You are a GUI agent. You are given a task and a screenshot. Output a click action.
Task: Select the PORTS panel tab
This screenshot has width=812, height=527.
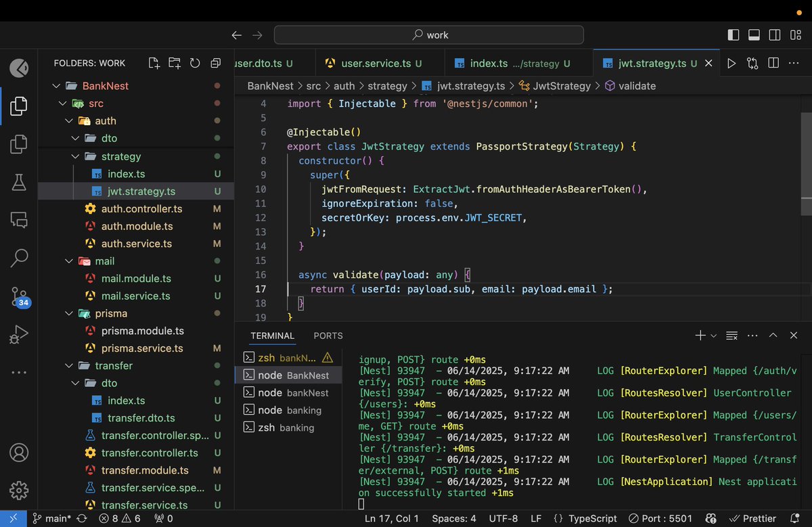pyautogui.click(x=328, y=336)
